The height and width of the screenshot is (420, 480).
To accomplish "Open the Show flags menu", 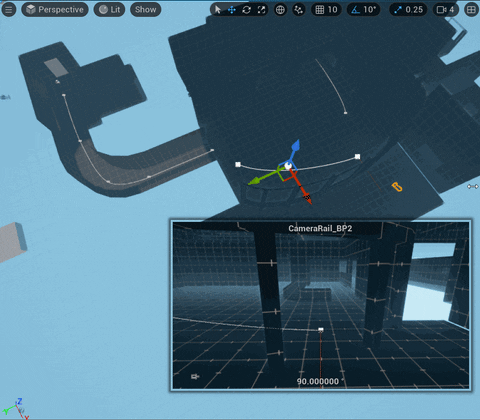I will (x=146, y=10).
